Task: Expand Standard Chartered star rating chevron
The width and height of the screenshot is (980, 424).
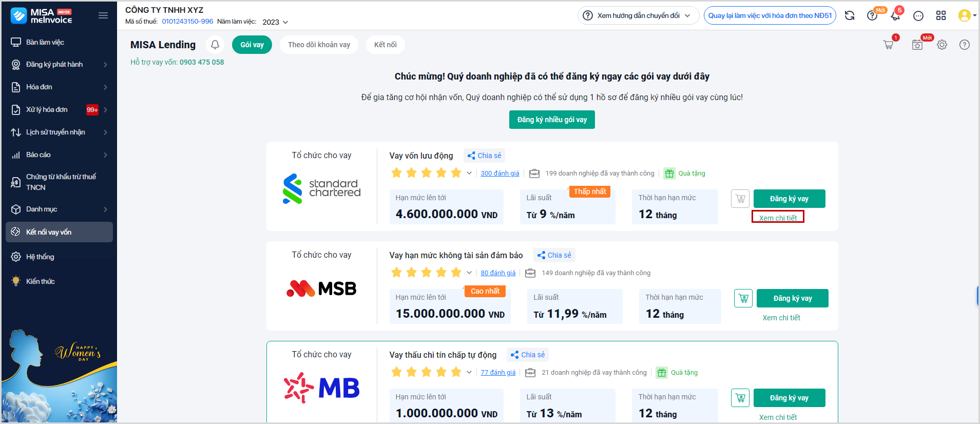Action: (x=469, y=174)
